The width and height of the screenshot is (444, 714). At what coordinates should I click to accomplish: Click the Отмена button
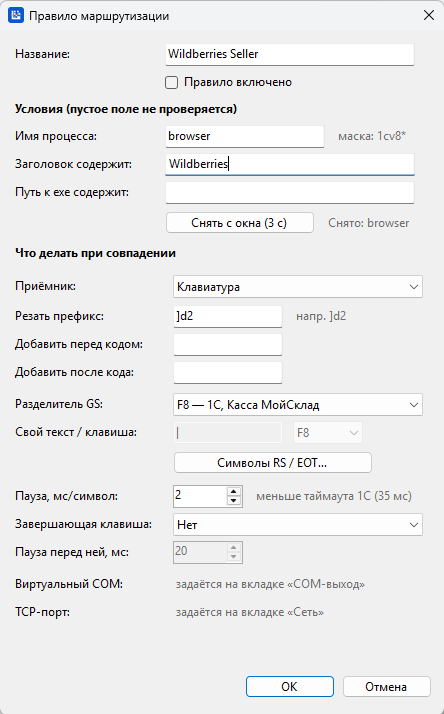(x=386, y=687)
